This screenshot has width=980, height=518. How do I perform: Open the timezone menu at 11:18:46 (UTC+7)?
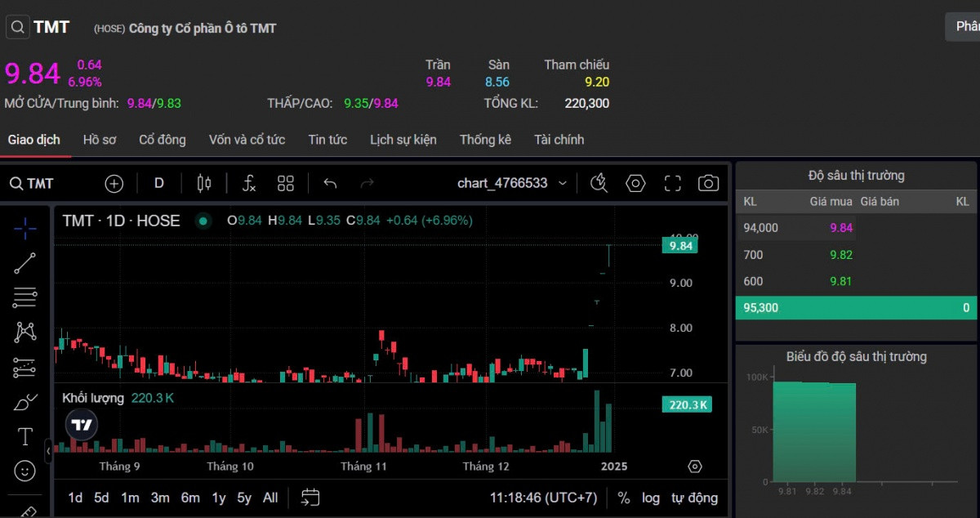click(543, 498)
